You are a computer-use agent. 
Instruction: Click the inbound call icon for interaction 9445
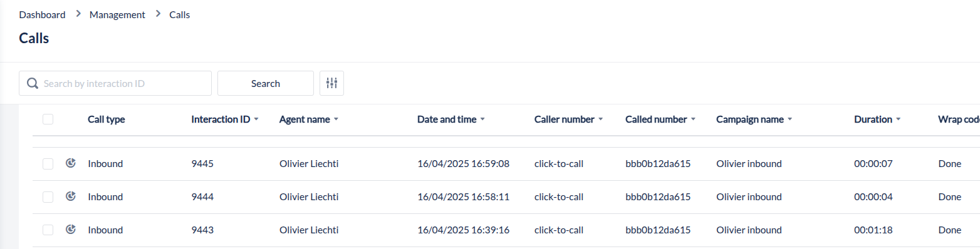[71, 163]
